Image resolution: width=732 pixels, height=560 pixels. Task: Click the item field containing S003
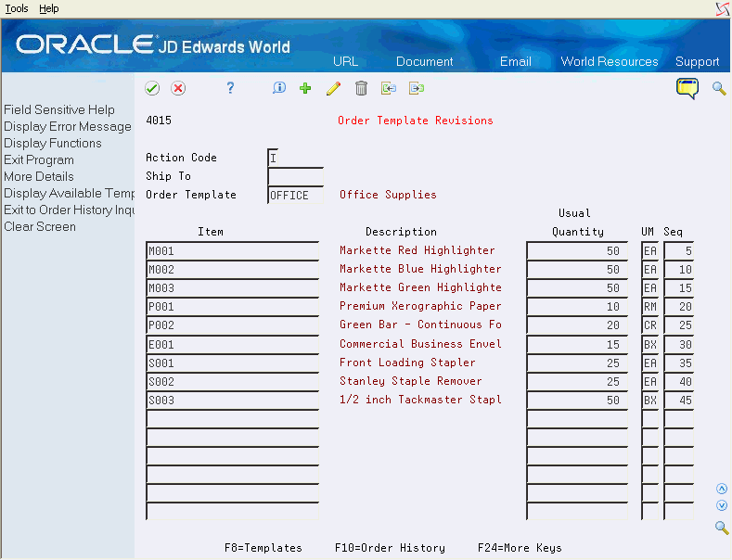(x=233, y=401)
